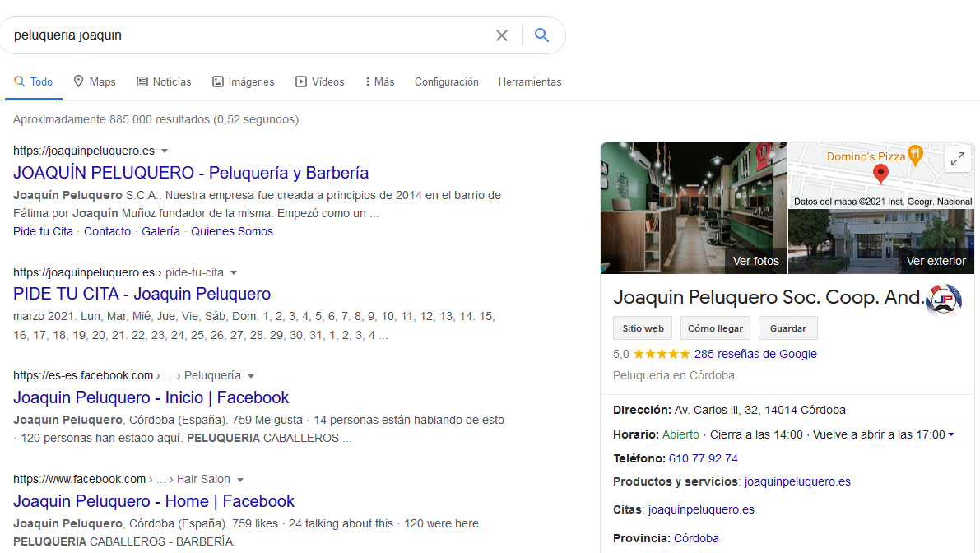Click the Joaquin Peluquero business logo
The image size is (980, 553).
[x=943, y=300]
